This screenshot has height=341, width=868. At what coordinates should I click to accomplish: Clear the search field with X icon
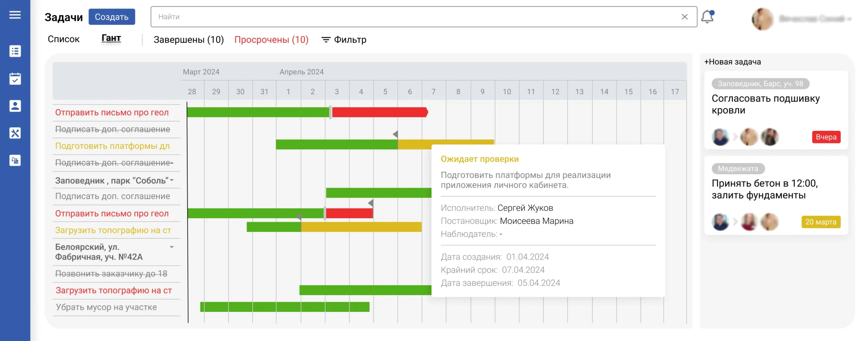click(x=684, y=17)
